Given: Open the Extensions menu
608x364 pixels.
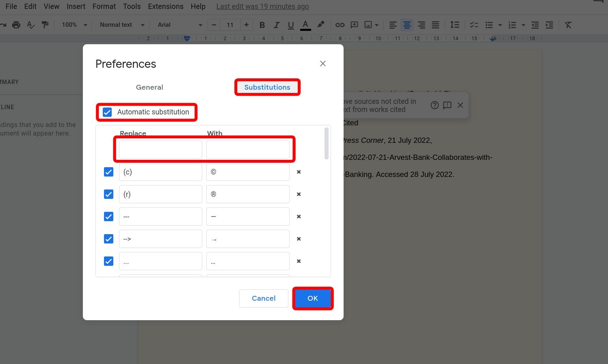Looking at the screenshot, I should [x=165, y=6].
